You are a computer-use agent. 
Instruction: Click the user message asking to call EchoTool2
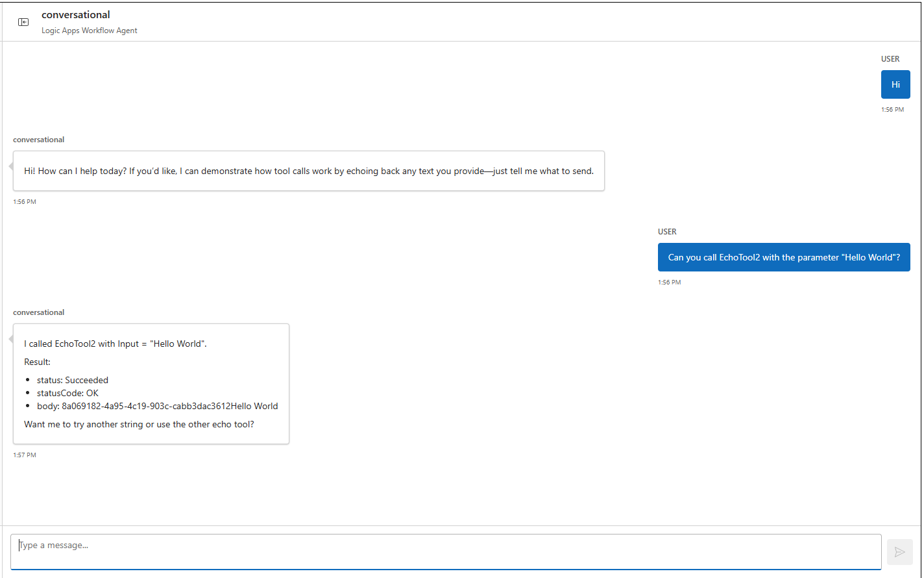[x=783, y=257]
